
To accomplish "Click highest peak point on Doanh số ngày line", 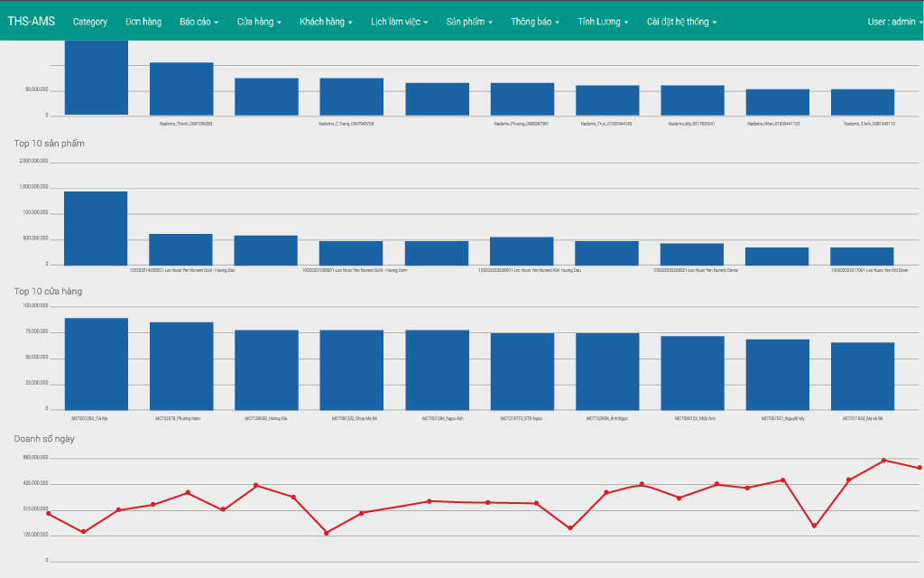I will [883, 461].
